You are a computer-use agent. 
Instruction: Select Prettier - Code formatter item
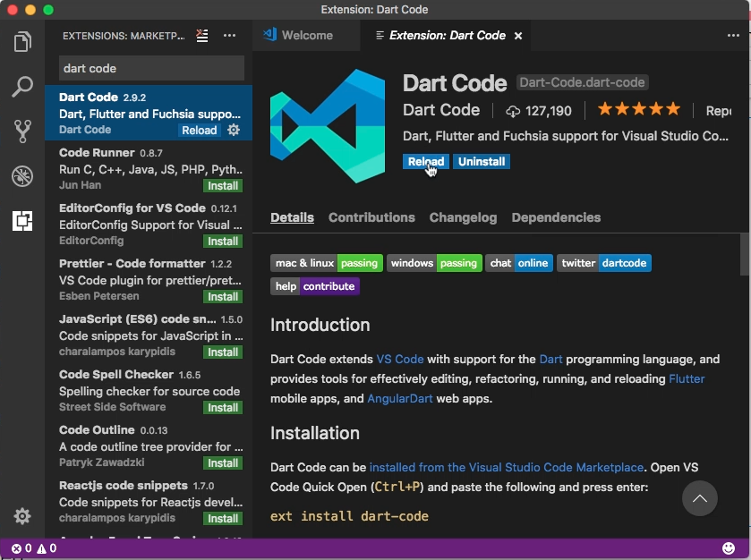pos(149,279)
